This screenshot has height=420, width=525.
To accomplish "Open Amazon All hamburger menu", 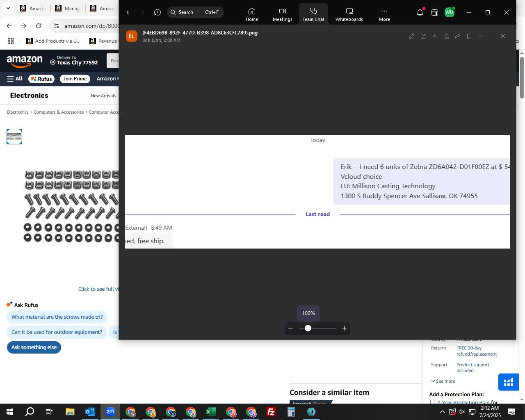I will [x=15, y=79].
